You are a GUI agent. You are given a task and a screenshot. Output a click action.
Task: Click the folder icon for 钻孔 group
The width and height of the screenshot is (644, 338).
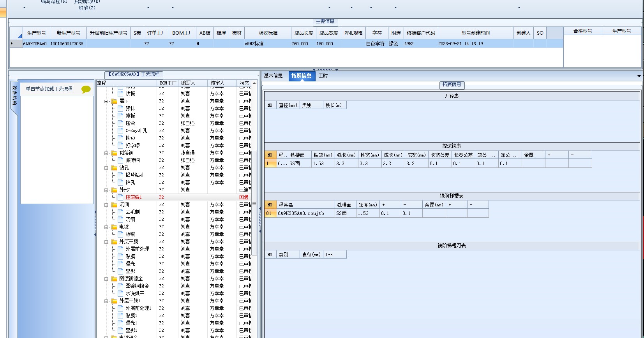click(x=114, y=168)
